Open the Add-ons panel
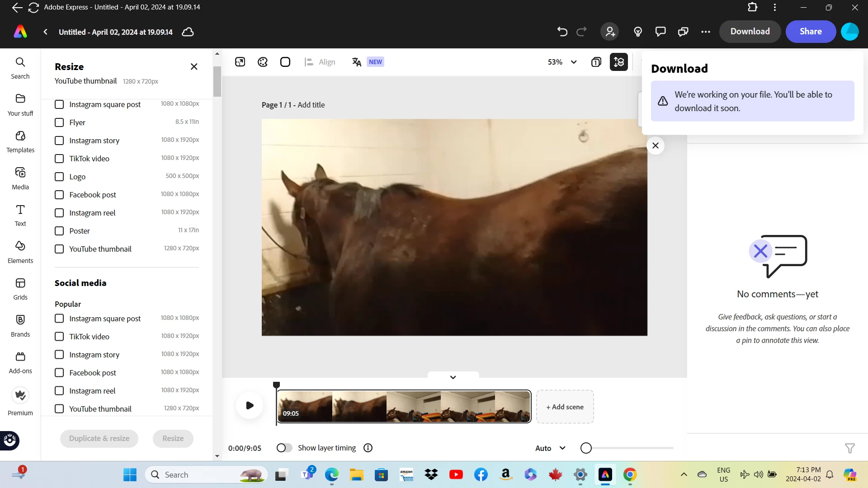Image resolution: width=868 pixels, height=488 pixels. point(20,362)
